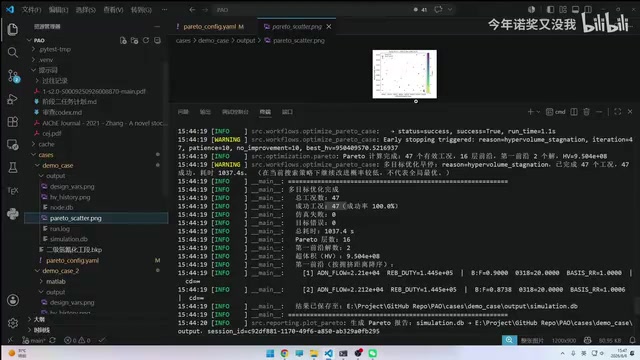This screenshot has width=640, height=360.
Task: Click the zoom magnifier in status bar
Action: click(x=509, y=340)
